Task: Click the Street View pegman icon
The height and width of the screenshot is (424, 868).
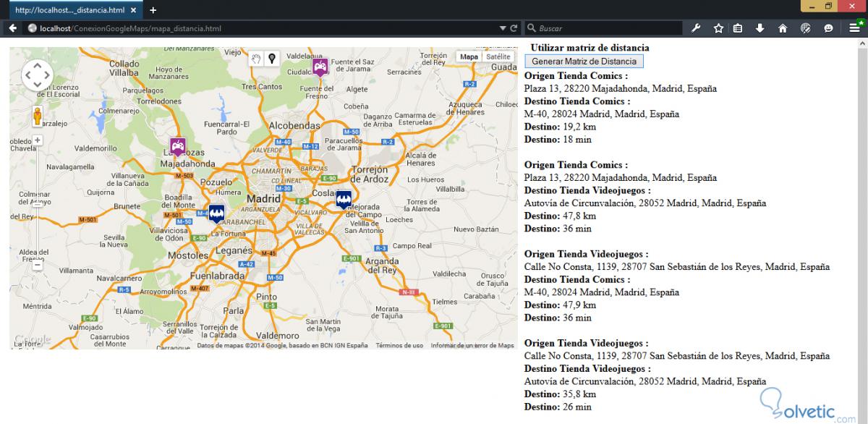Action: (x=38, y=116)
